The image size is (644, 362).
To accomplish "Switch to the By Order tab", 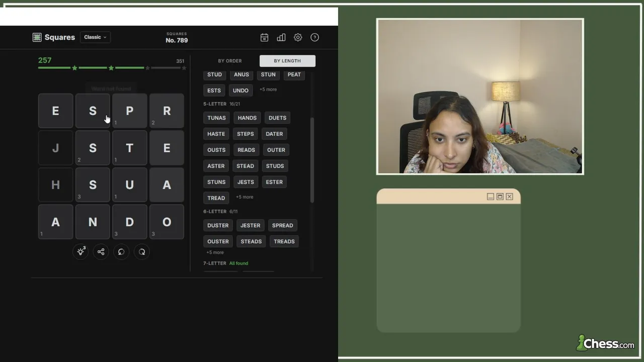I will point(230,61).
